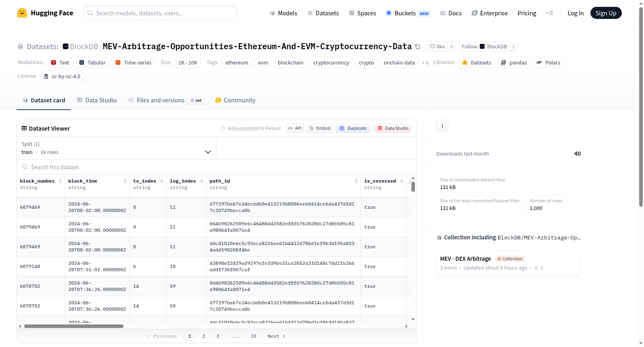Click the BlockDB owner link in title
This screenshot has height=347, width=644.
[x=84, y=47]
